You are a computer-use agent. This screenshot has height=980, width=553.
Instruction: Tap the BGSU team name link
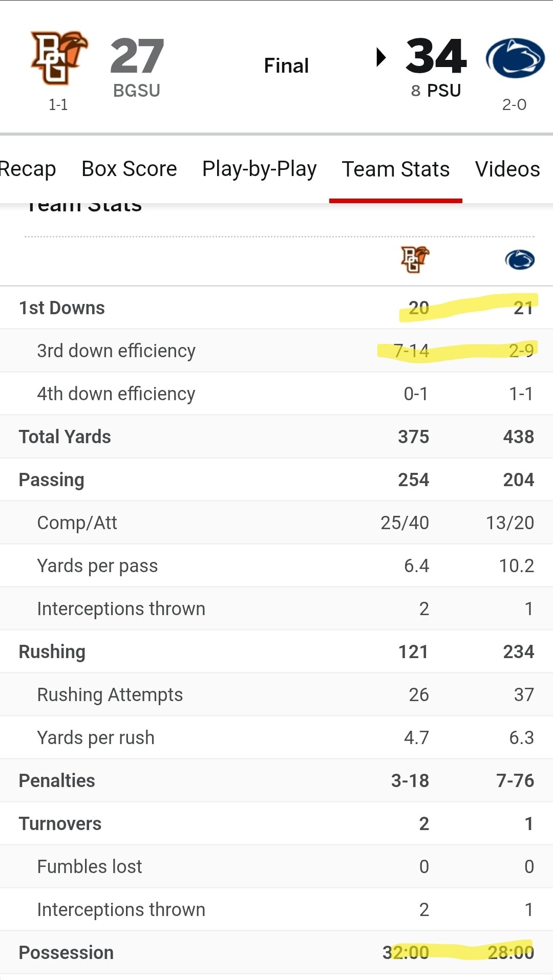[x=137, y=91]
